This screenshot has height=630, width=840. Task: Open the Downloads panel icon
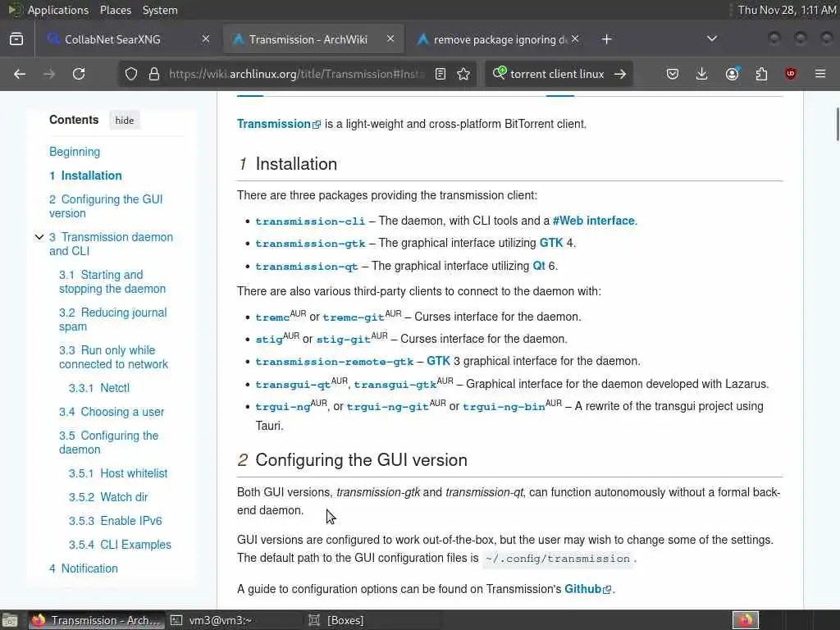click(x=701, y=74)
